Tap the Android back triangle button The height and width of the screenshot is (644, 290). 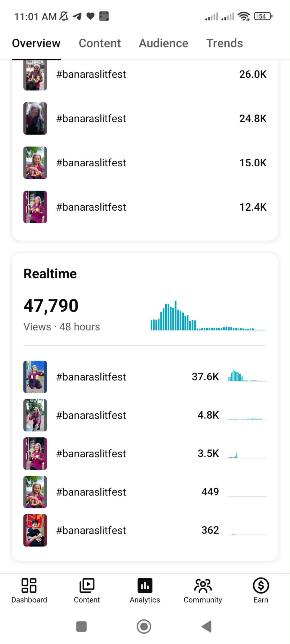pos(207,626)
